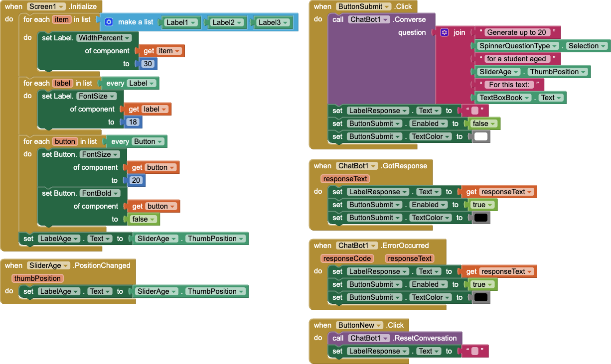Click the empty text string in ButtonNew.Click
The width and height of the screenshot is (611, 364).
point(474,351)
